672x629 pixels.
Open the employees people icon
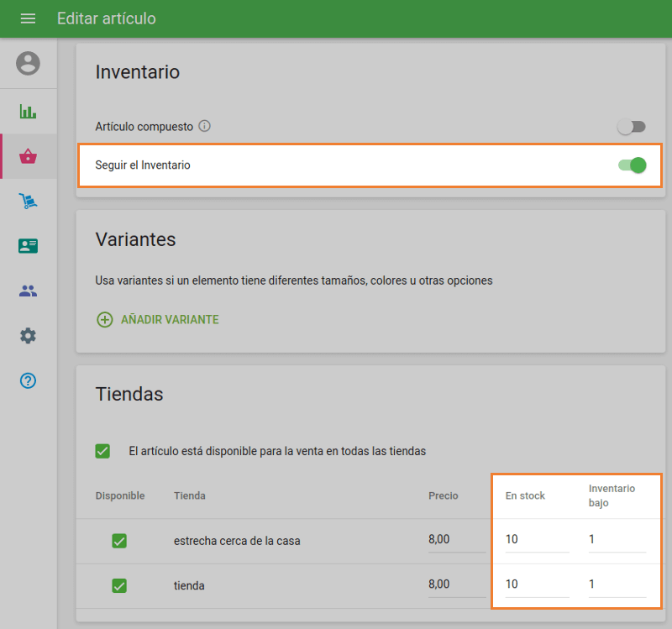point(28,291)
